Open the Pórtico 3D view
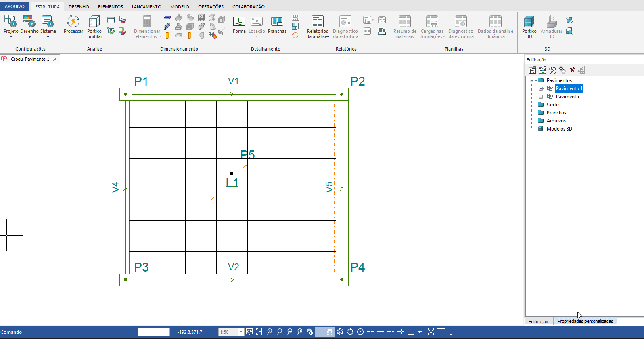Viewport: 644px width, 339px height. coord(529,27)
